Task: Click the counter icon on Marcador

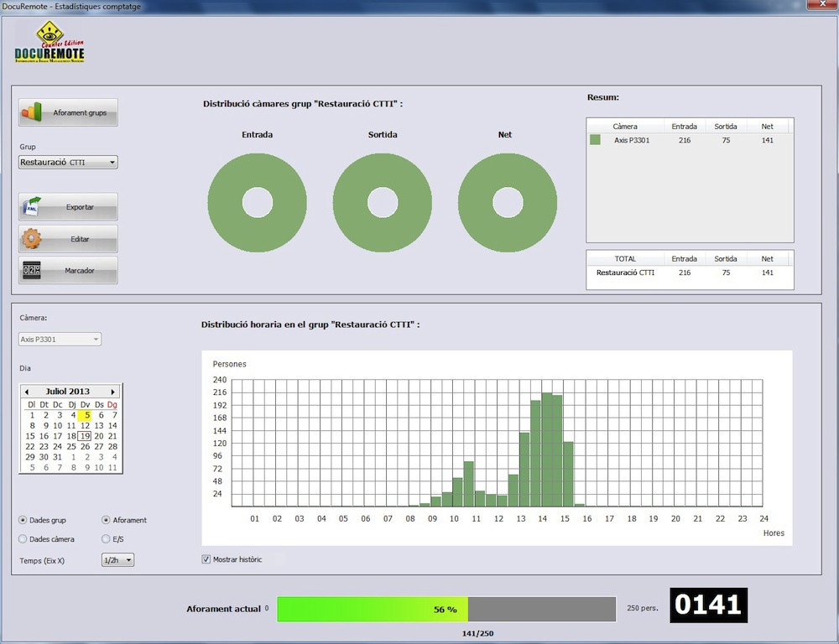Action: click(32, 271)
